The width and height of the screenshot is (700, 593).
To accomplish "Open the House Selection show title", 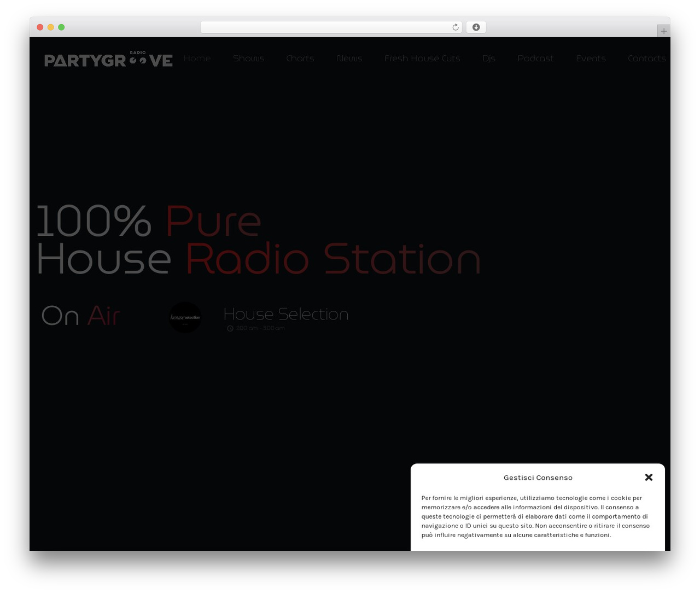I will click(286, 314).
